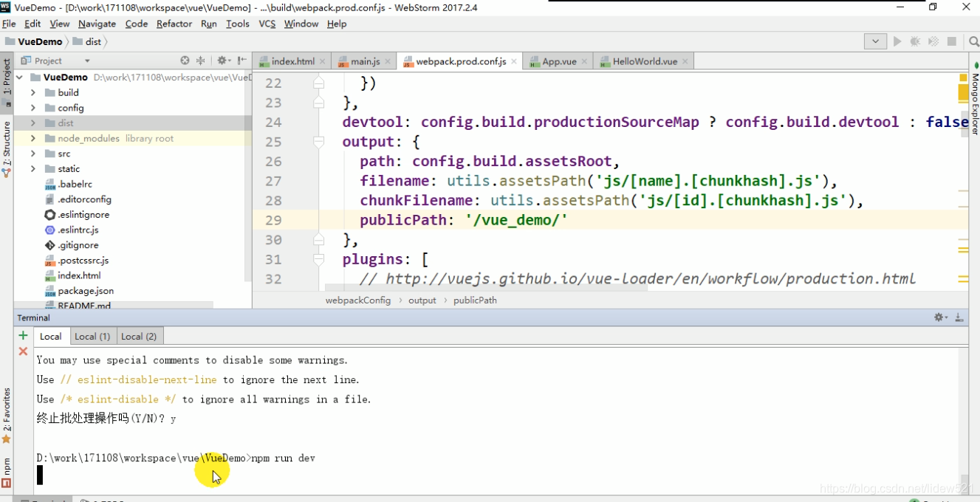This screenshot has width=980, height=502.
Task: Fold the closing brace marker at line 30
Action: [318, 239]
